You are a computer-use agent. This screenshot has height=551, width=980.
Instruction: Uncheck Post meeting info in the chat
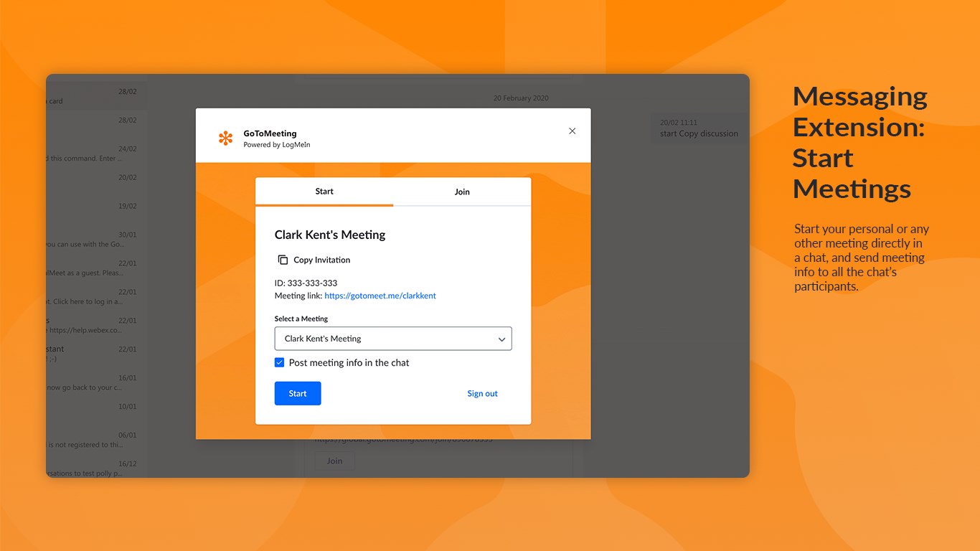[x=280, y=362]
